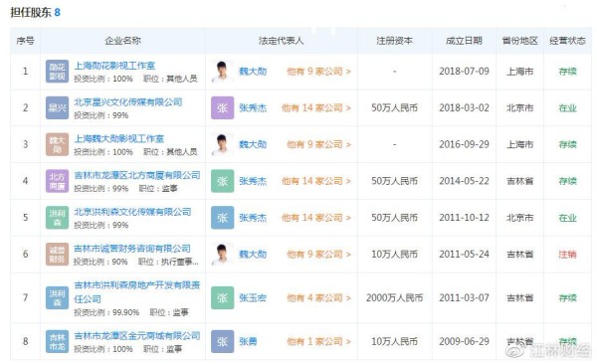
Task: Expand '他有 14 家公司 >' in row 4
Action: [316, 181]
